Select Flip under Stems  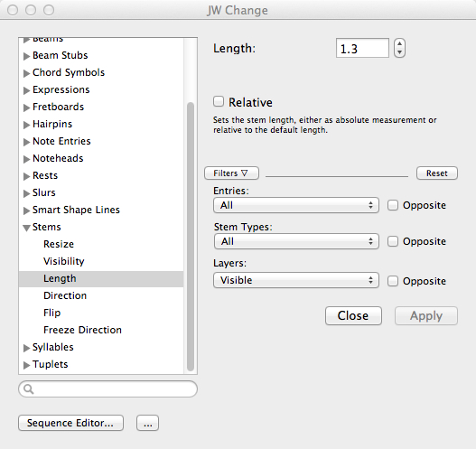coord(51,313)
